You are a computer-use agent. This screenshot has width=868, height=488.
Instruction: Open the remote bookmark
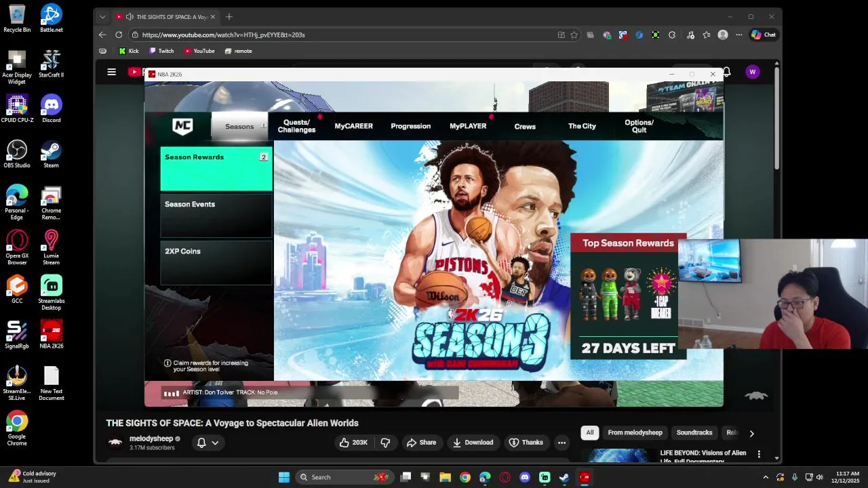(x=238, y=51)
